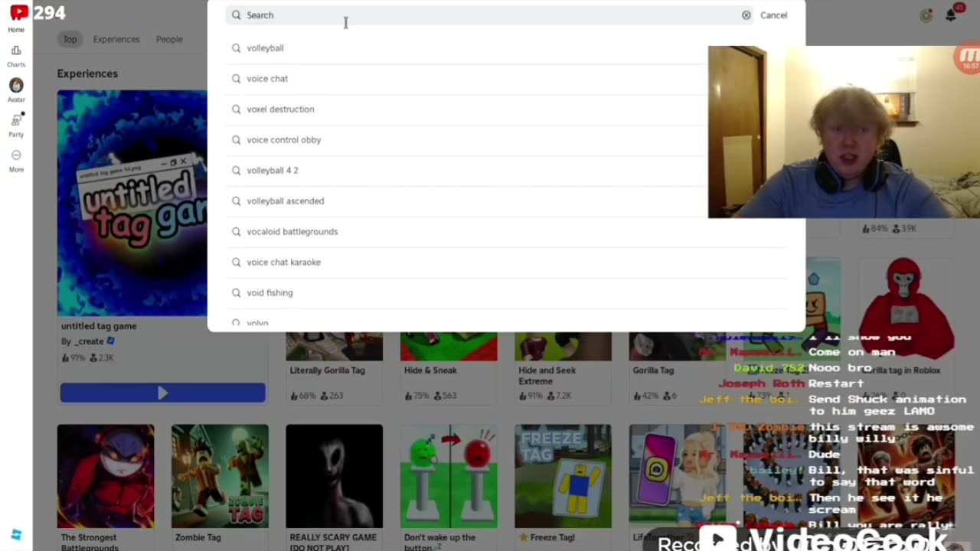
Task: Click the Experiences section heading
Action: (87, 73)
